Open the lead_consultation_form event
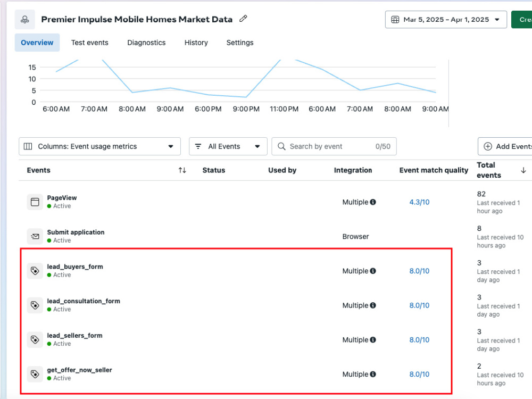The image size is (532, 399). (x=84, y=301)
